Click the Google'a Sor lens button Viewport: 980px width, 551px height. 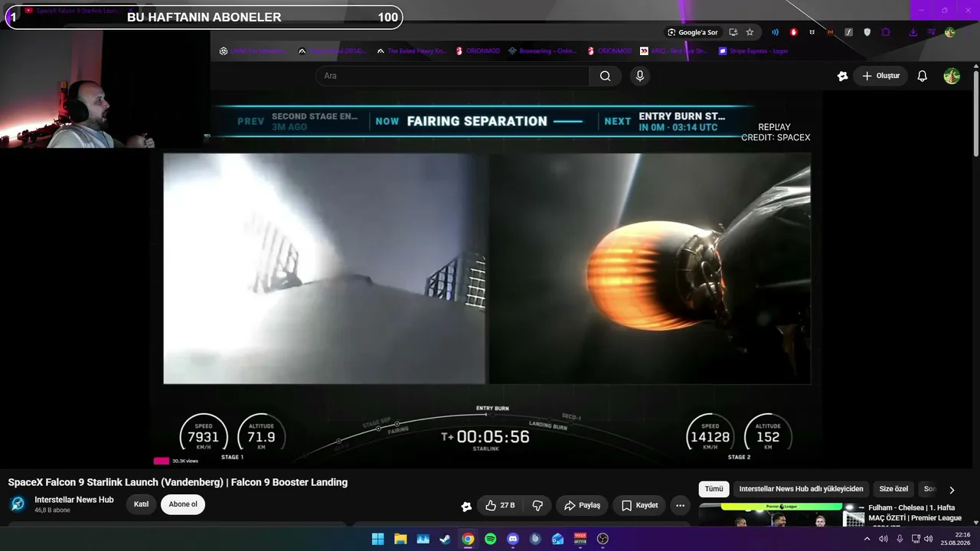[x=692, y=32]
